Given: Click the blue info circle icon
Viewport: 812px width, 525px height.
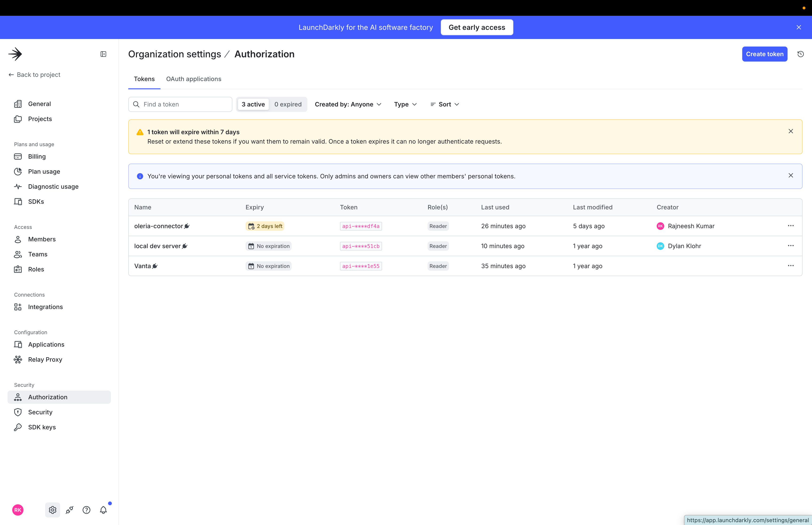Looking at the screenshot, I should [x=140, y=176].
